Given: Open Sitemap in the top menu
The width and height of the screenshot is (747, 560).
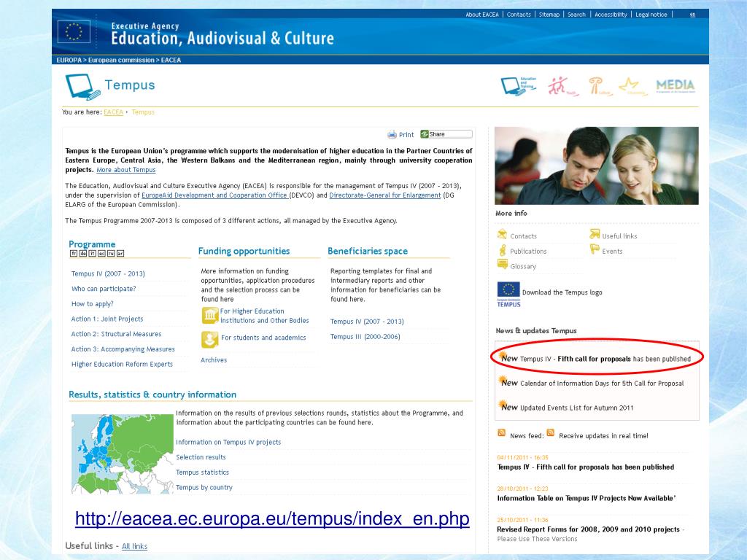Looking at the screenshot, I should (x=549, y=15).
